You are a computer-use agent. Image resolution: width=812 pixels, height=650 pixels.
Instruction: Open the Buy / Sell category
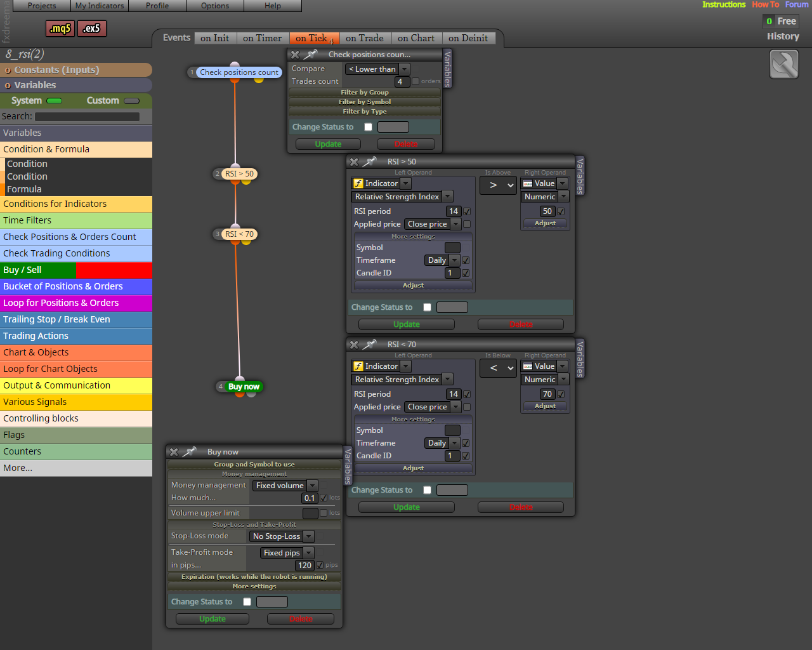click(x=76, y=270)
